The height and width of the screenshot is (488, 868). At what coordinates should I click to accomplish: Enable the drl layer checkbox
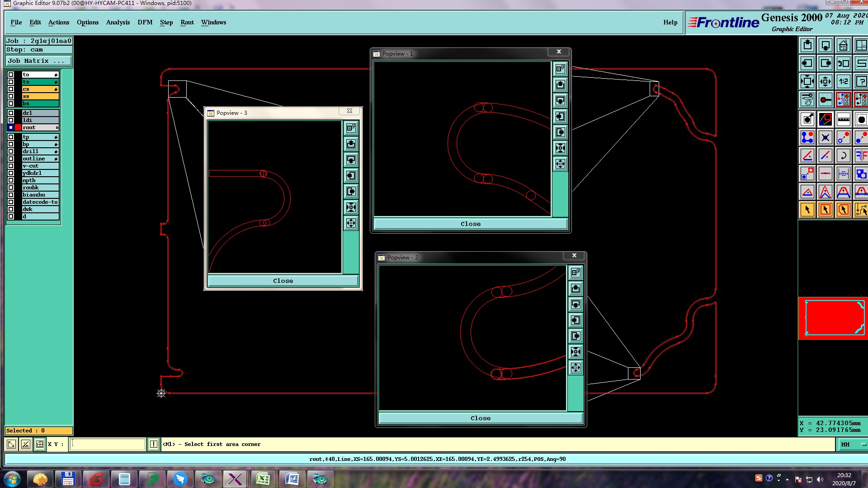pos(11,113)
